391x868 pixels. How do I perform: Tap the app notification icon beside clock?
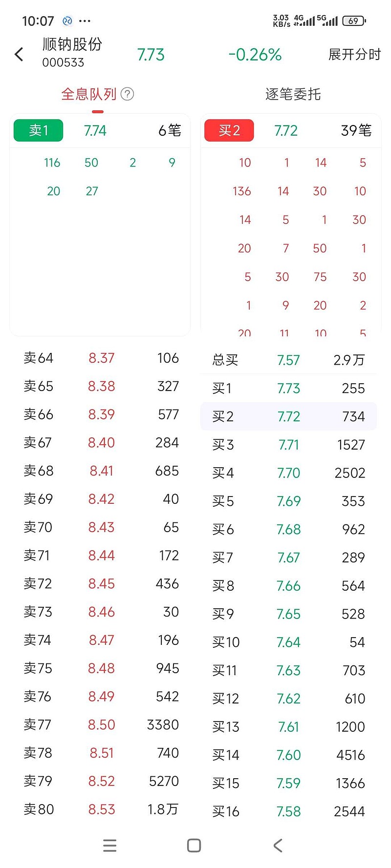[x=67, y=21]
